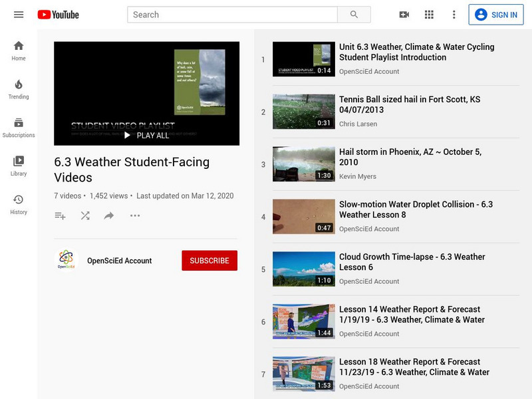Open the hamburger menu to collapse sidebar
The height and width of the screenshot is (399, 532).
(x=19, y=14)
